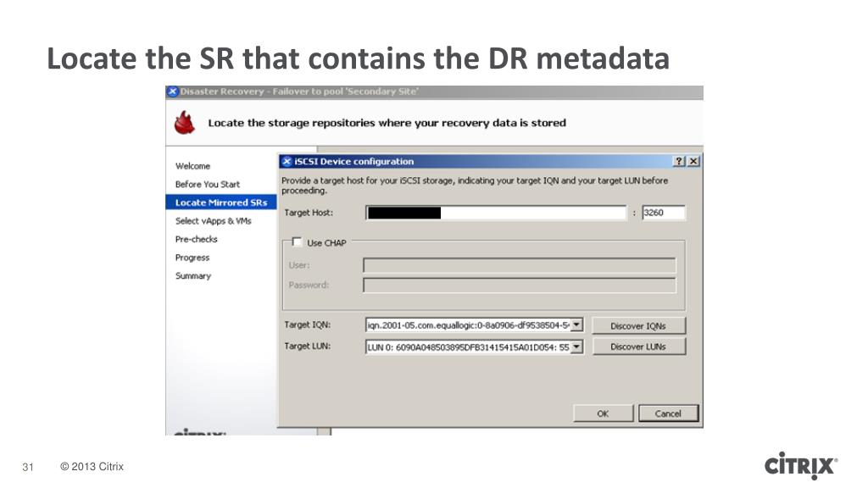The height and width of the screenshot is (488, 868).
Task: Click the iSCSI Device configuration title icon
Action: (287, 162)
